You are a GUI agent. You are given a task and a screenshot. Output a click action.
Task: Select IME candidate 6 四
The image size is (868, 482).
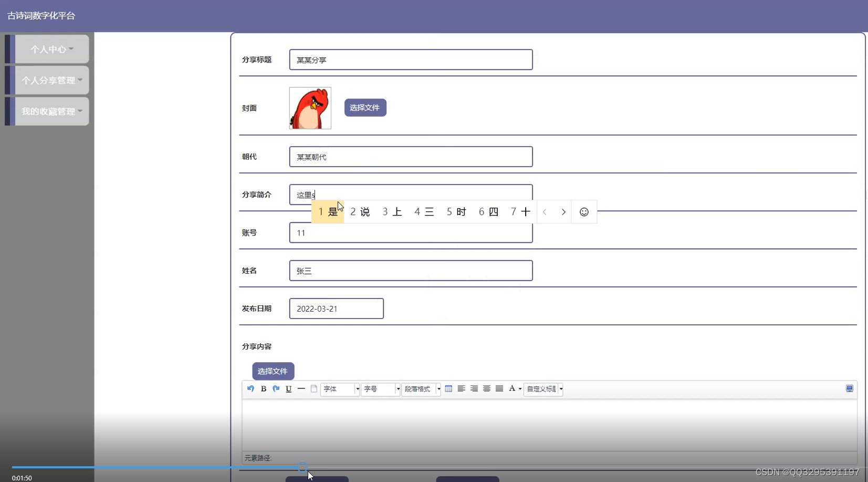pos(488,212)
